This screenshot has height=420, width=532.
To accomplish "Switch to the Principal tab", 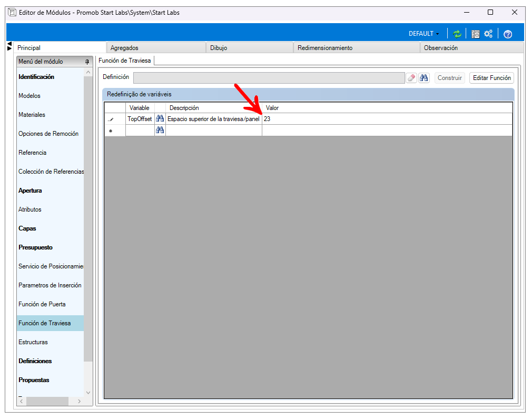I will pyautogui.click(x=60, y=48).
